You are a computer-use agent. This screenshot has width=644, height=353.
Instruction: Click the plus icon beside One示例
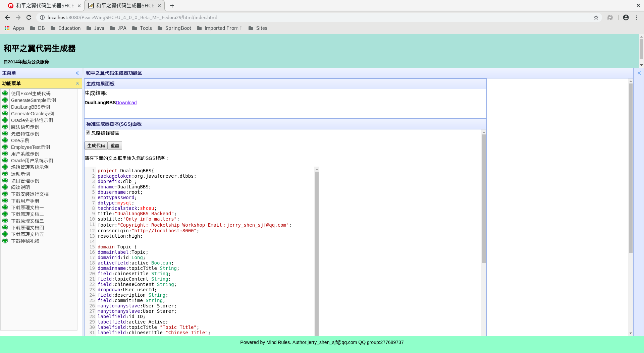5,140
